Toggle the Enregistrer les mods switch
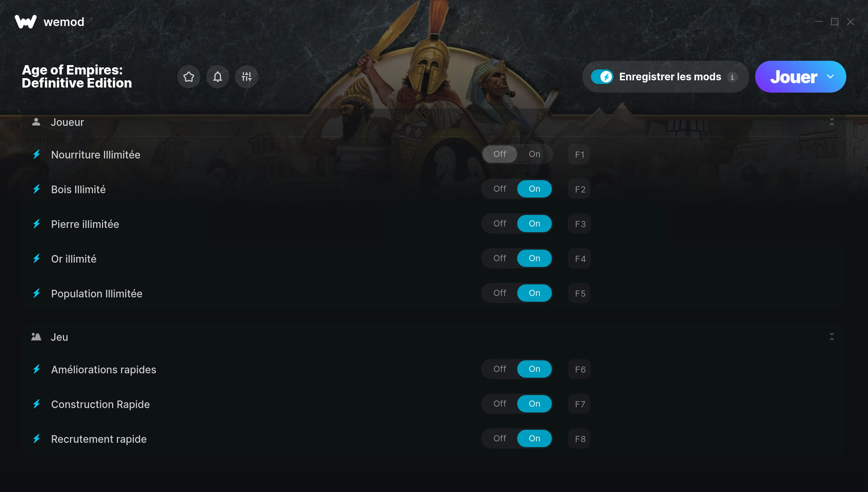 coord(602,77)
